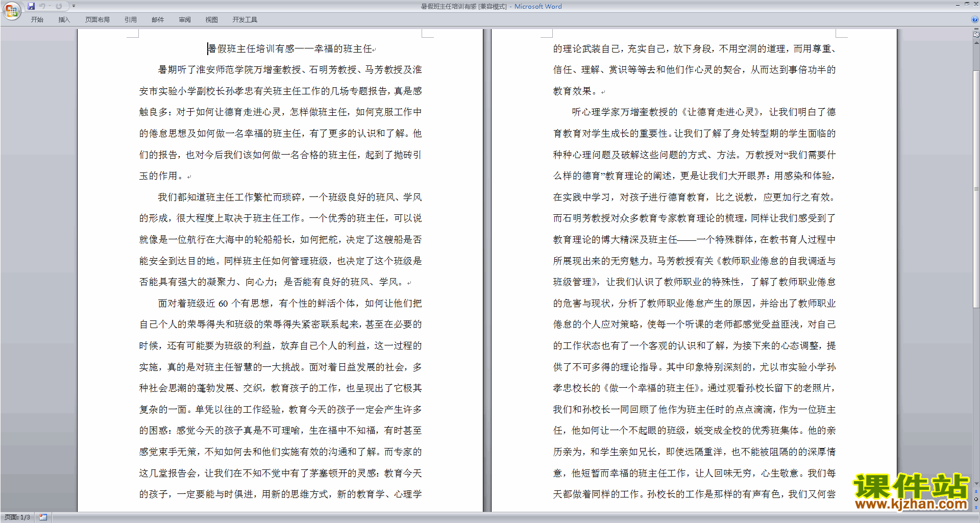Click the Previous Page double-arrow button
Image resolution: width=980 pixels, height=523 pixels.
[976, 492]
